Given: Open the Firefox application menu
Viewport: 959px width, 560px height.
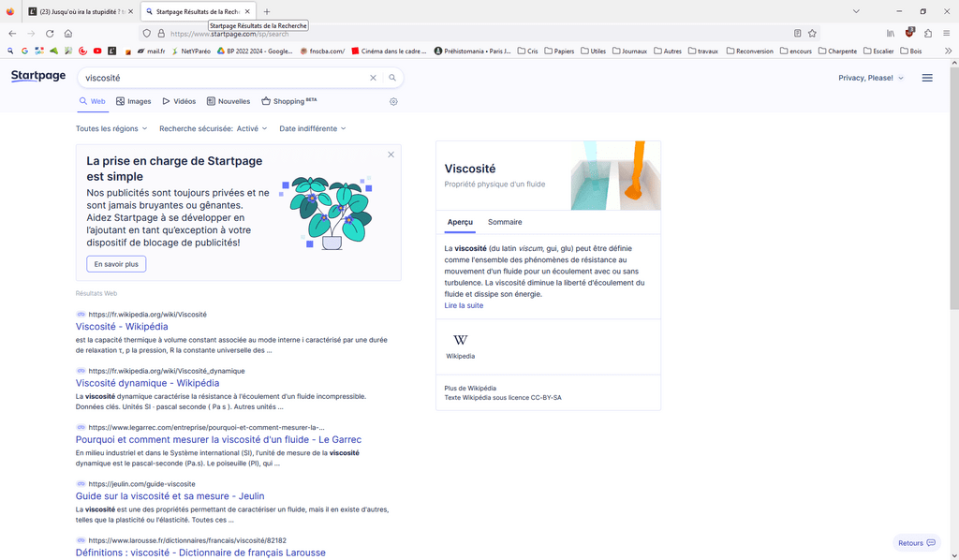Looking at the screenshot, I should coord(946,34).
